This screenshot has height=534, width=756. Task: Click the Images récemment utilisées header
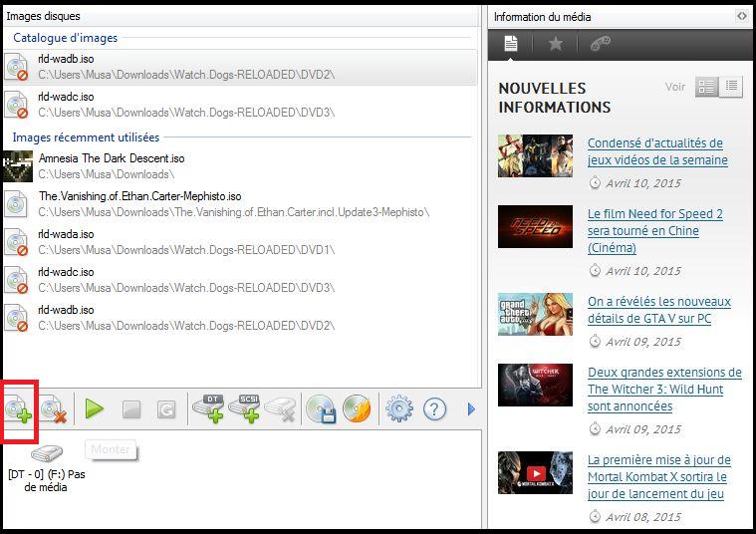pos(86,137)
